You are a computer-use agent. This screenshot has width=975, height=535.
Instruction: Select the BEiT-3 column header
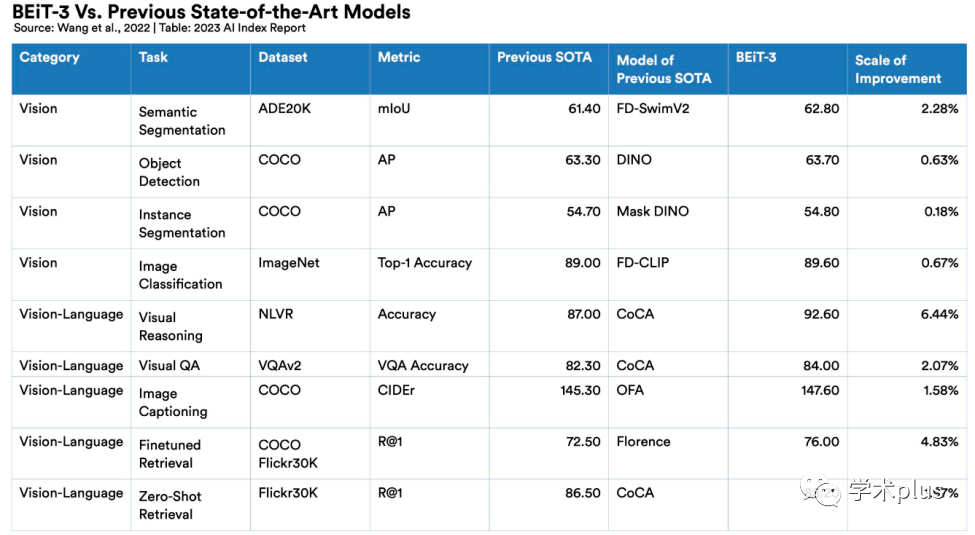[756, 58]
